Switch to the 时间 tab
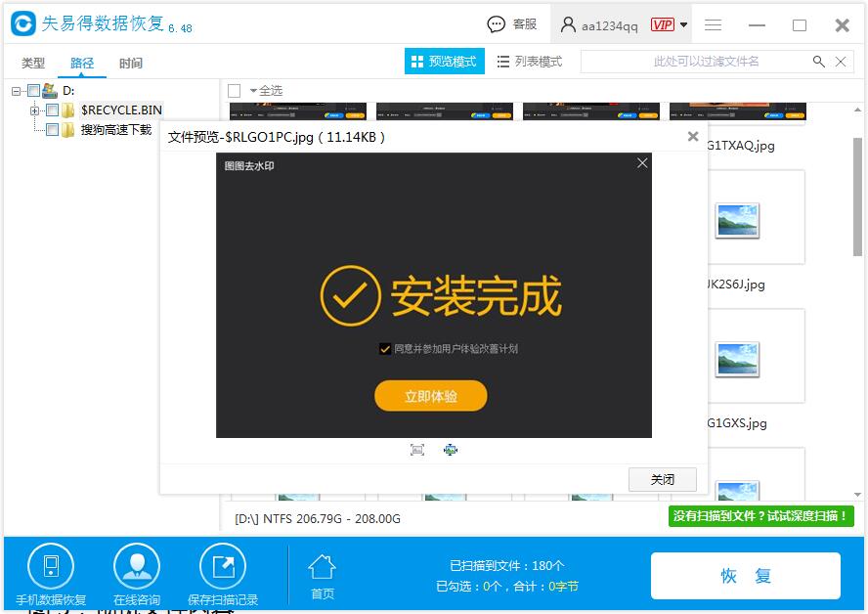Image resolution: width=868 pixels, height=614 pixels. click(x=131, y=64)
